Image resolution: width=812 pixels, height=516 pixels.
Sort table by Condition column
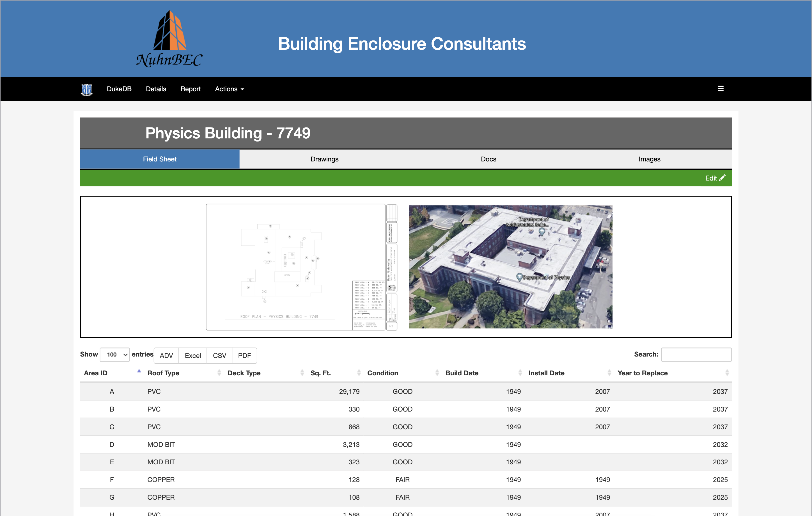[x=382, y=373]
